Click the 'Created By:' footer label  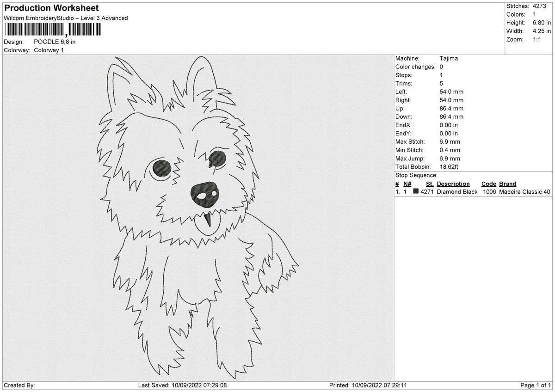coord(19,386)
